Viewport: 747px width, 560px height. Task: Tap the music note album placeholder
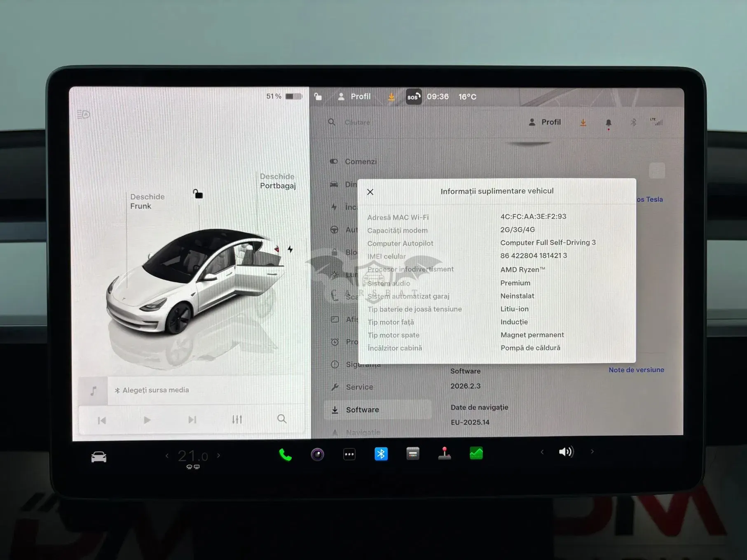coord(94,391)
